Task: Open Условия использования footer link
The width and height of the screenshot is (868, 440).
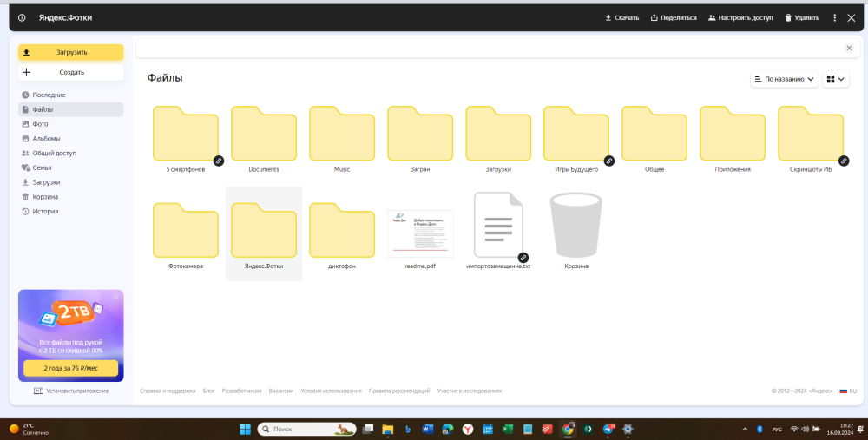Action: click(331, 391)
